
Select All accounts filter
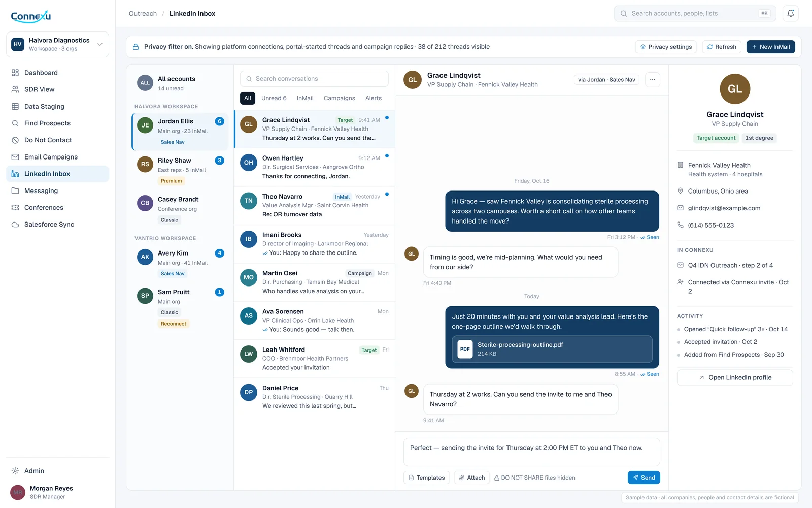[181, 83]
